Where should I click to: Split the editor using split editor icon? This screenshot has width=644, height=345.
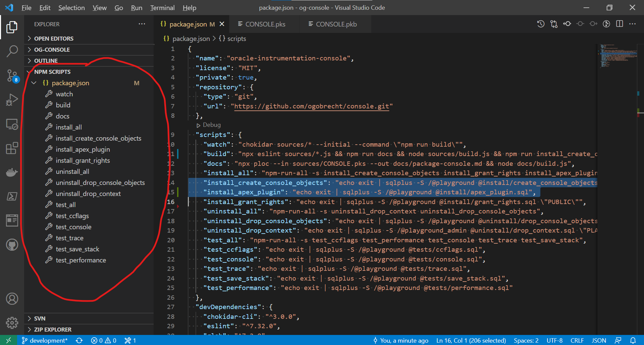click(x=620, y=24)
